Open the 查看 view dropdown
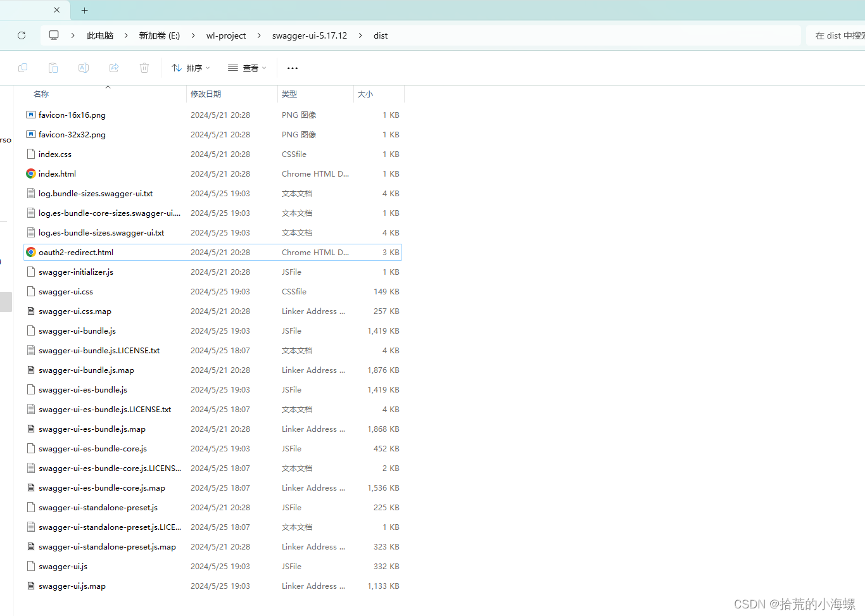 coord(247,68)
